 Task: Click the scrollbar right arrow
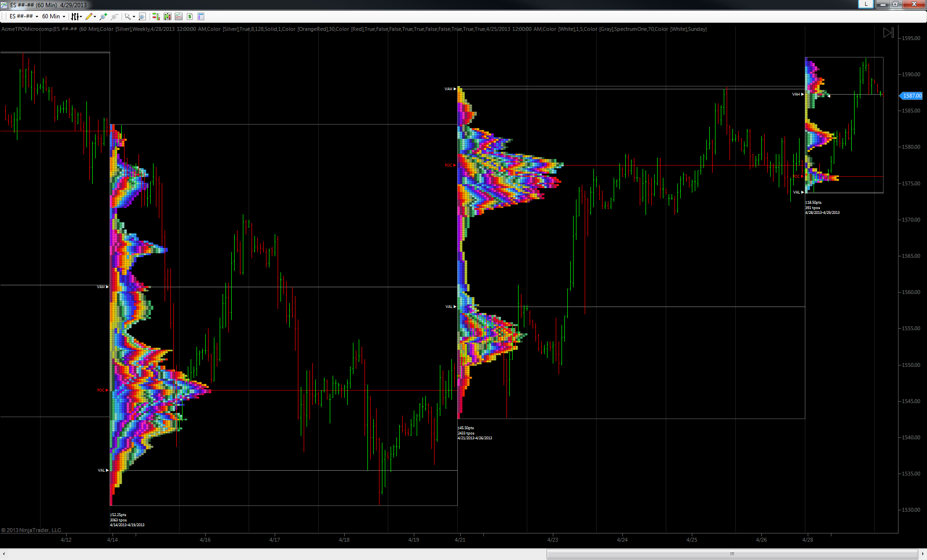point(923,554)
